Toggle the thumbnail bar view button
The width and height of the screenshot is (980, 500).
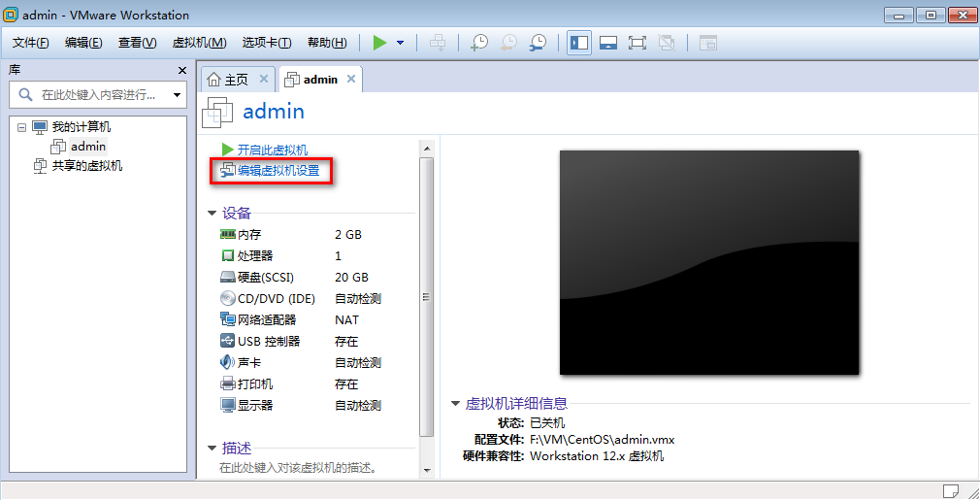pos(608,43)
